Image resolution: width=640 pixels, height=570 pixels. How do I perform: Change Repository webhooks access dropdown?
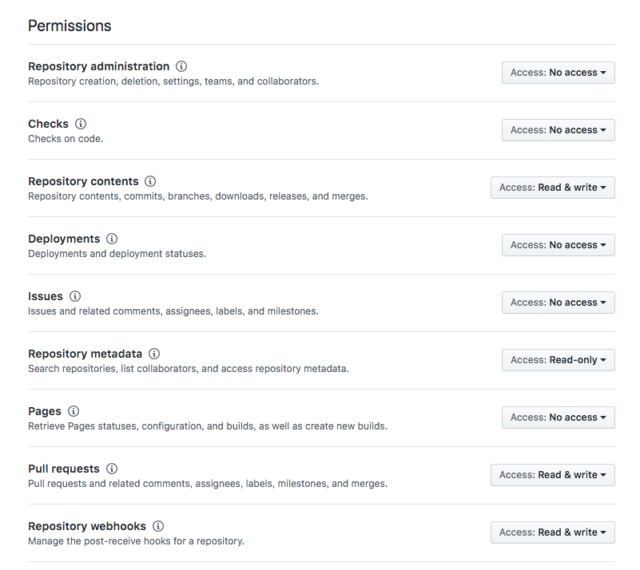[553, 532]
